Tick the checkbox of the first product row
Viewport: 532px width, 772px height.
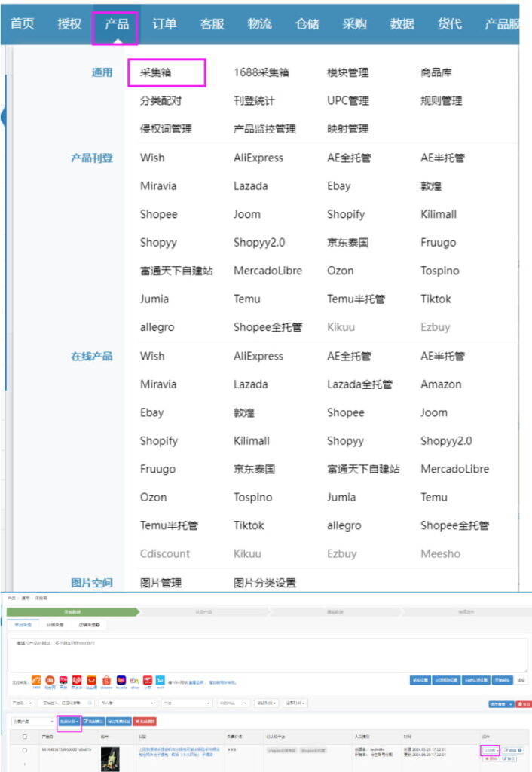[x=25, y=750]
